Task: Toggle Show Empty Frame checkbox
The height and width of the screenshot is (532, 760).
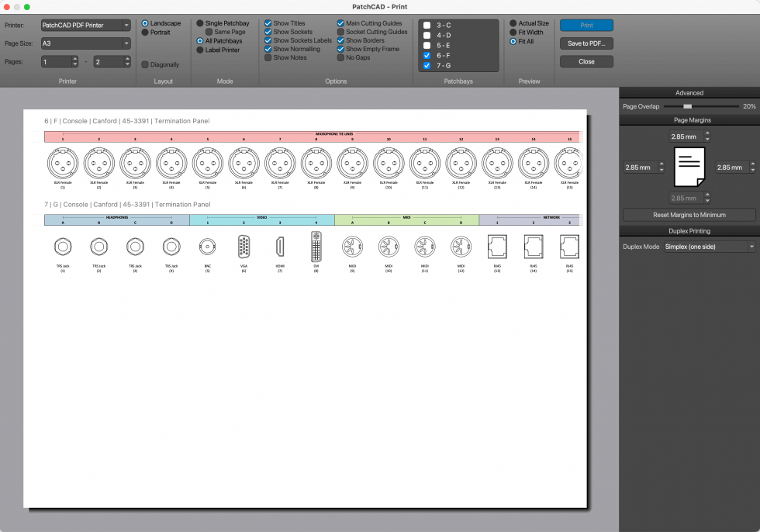Action: [368, 49]
